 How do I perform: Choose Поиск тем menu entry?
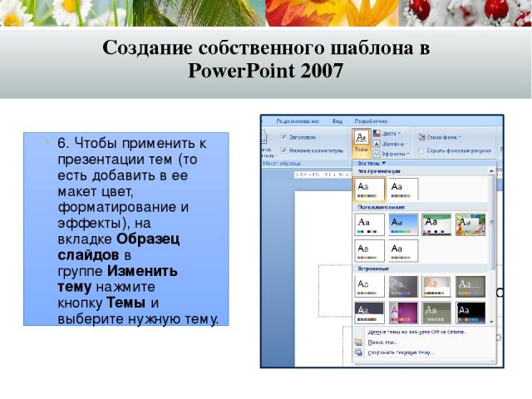pos(382,342)
